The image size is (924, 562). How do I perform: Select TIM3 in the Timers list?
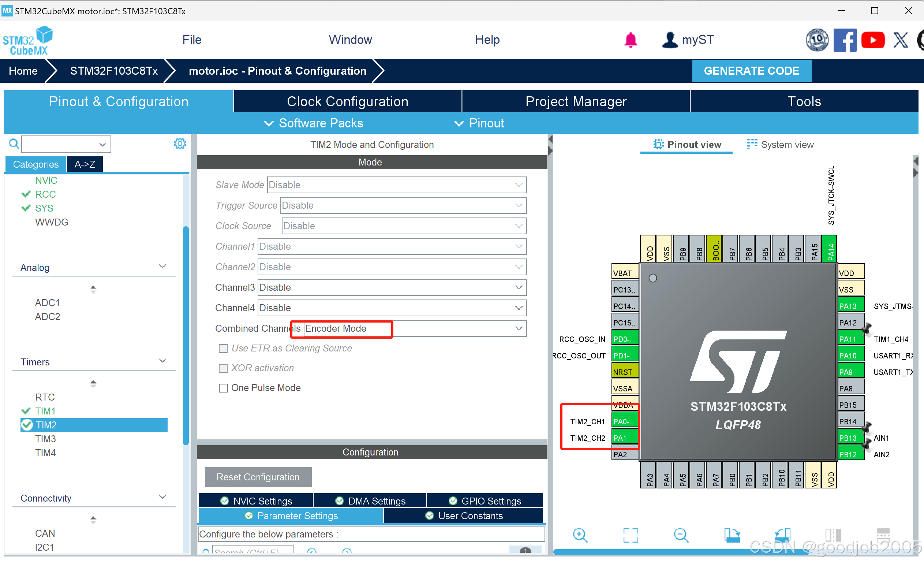[45, 439]
